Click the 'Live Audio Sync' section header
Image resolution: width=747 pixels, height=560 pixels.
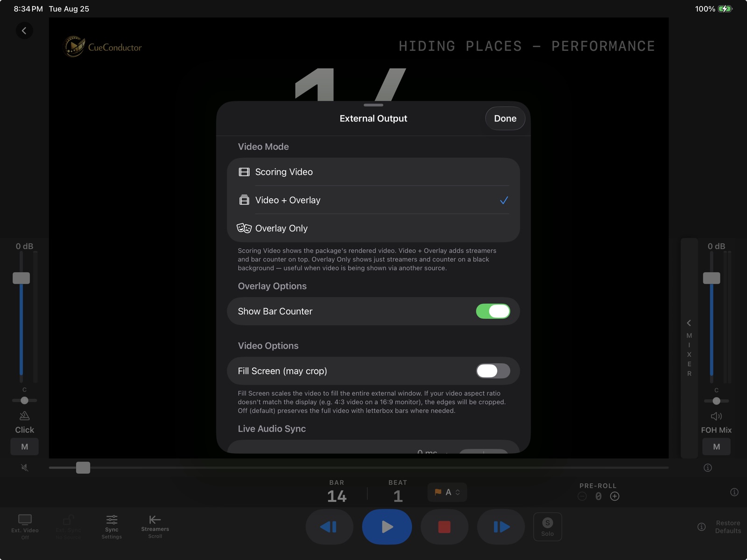click(x=272, y=429)
